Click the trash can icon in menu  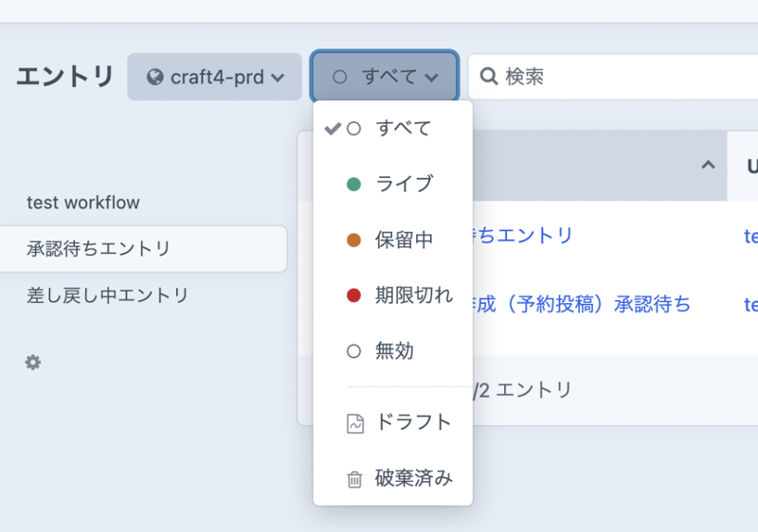pos(354,480)
